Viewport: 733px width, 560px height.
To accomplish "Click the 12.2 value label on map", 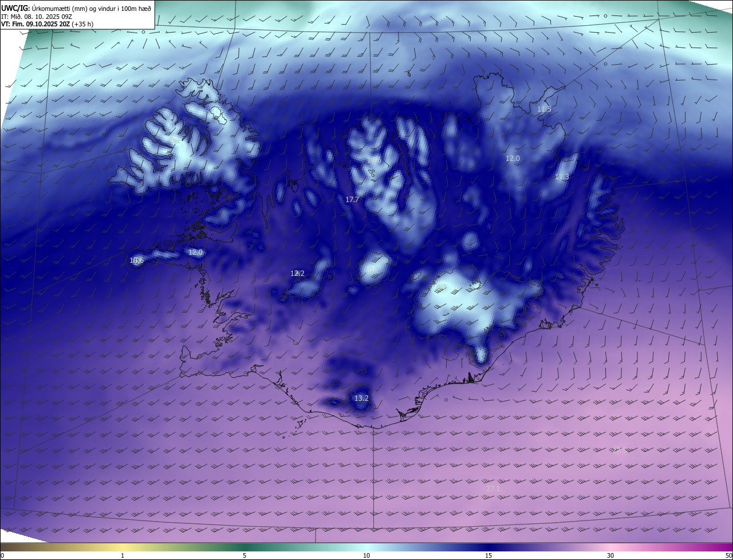I will tap(297, 274).
